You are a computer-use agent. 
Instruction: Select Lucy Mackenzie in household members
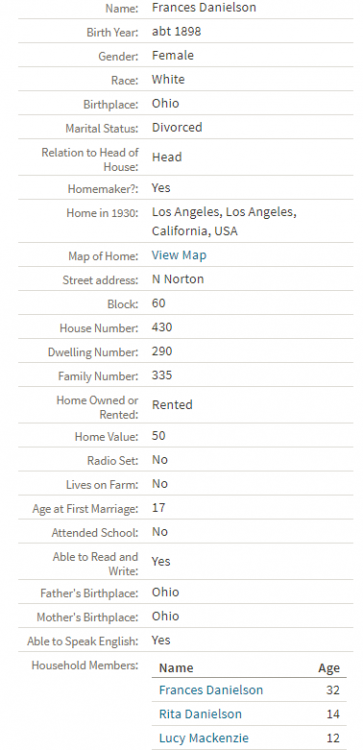[204, 738]
